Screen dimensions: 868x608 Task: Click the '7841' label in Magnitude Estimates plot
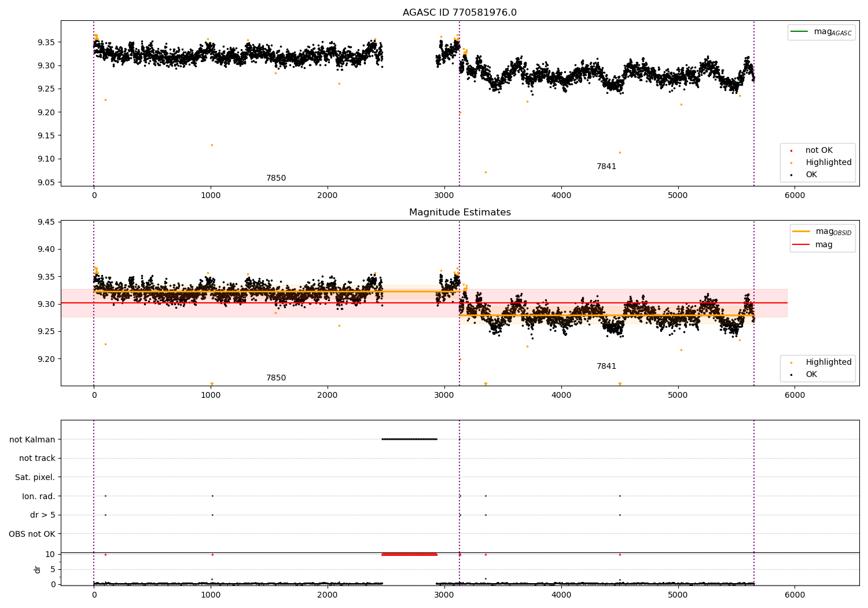pyautogui.click(x=606, y=367)
